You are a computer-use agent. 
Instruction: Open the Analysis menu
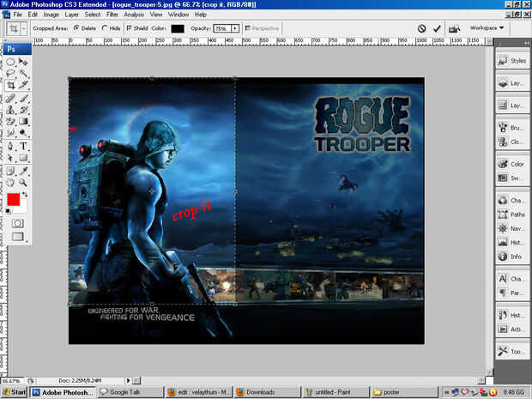point(134,15)
